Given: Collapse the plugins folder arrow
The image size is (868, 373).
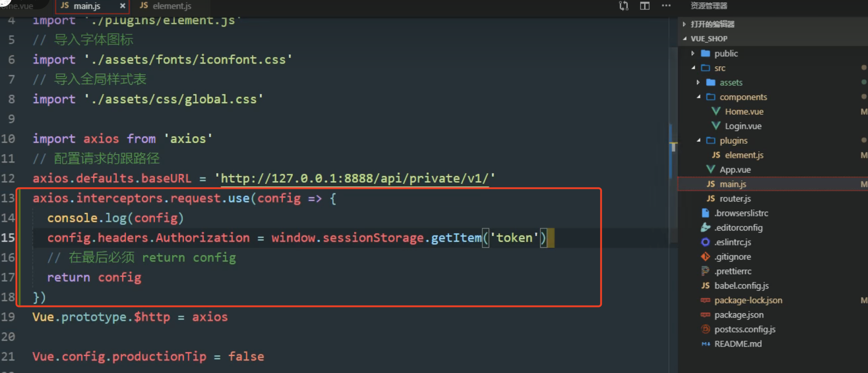Looking at the screenshot, I should click(698, 140).
